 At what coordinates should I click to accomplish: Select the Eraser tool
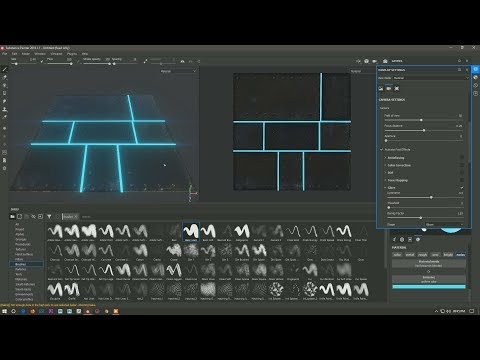tap(5, 77)
